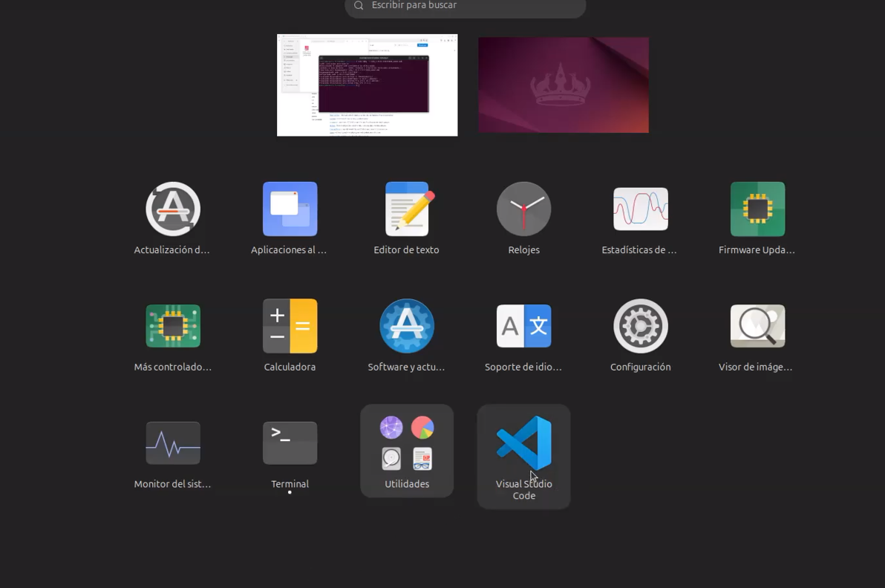The image size is (885, 588).
Task: Select the workspace showing the terminal
Action: pyautogui.click(x=367, y=85)
